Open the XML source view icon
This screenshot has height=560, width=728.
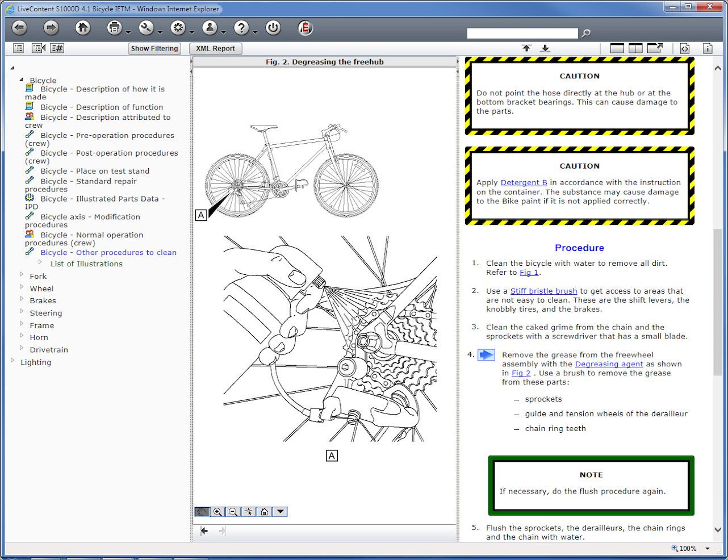[x=685, y=48]
